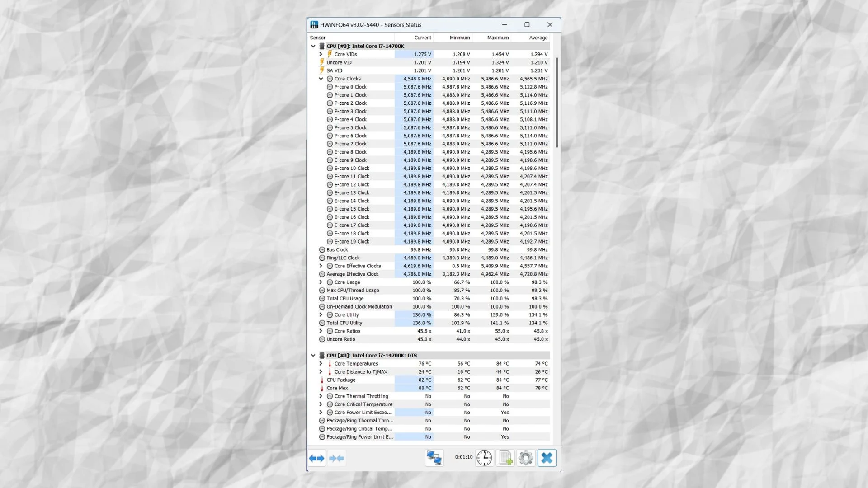Expand Core Critical Temperature row
Image resolution: width=868 pixels, height=488 pixels.
click(321, 404)
